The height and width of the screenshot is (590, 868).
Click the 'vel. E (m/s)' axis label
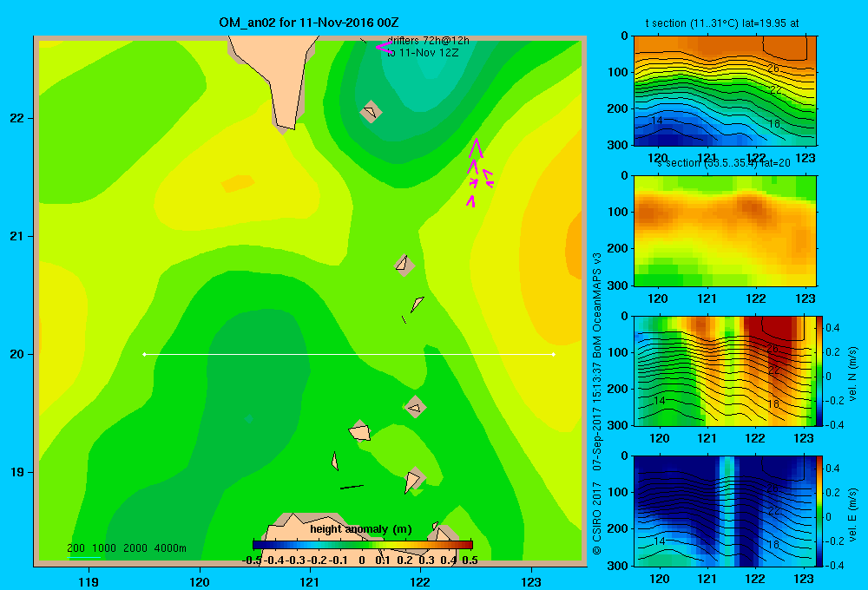pyautogui.click(x=852, y=515)
